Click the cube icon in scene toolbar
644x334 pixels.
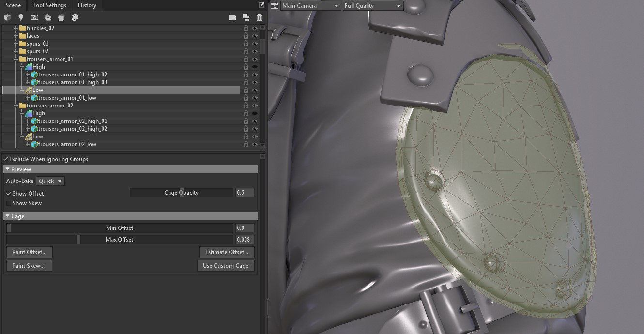click(7, 17)
